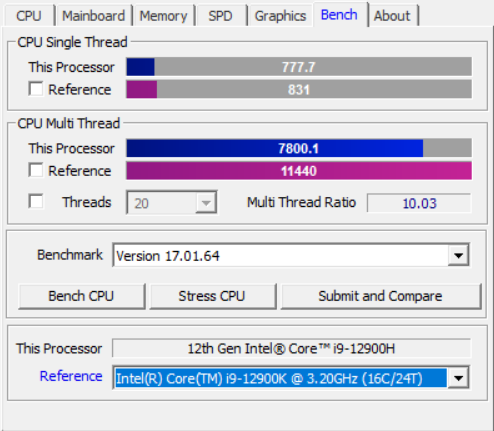
Task: Click the Benchmark label
Action: 70,255
